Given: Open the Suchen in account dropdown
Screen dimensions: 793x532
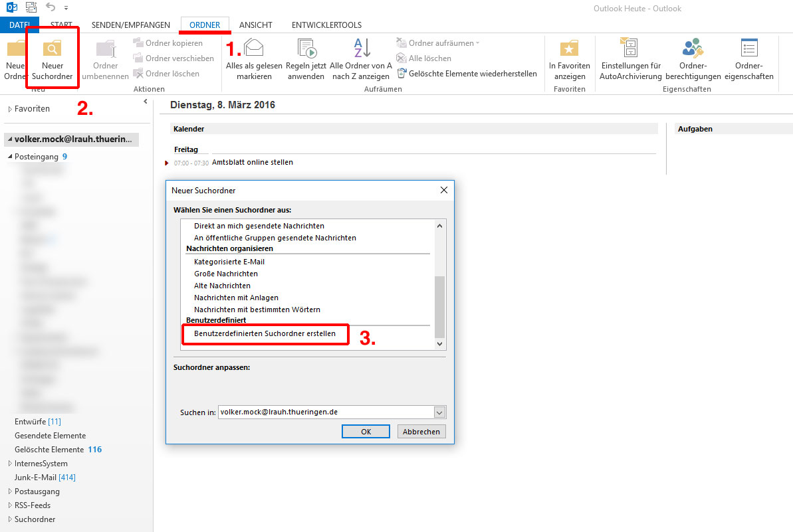Looking at the screenshot, I should (439, 412).
